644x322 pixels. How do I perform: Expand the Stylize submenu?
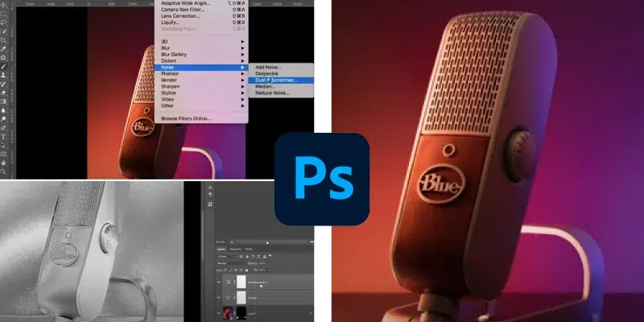click(201, 93)
